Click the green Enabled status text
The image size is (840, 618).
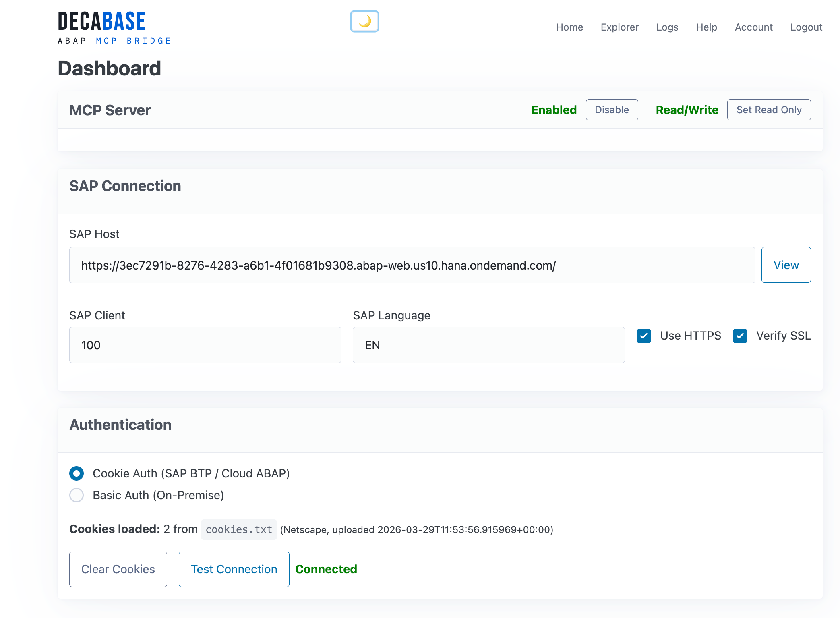coord(554,110)
